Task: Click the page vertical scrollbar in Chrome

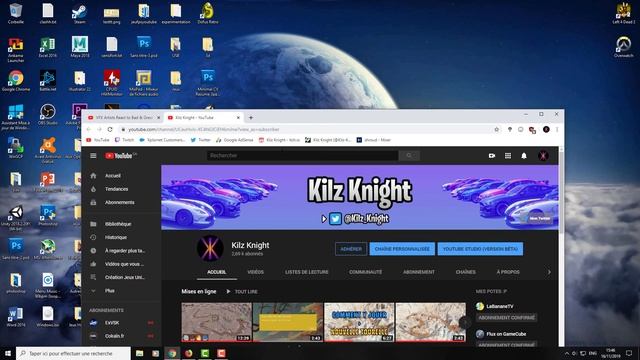Action: pyautogui.click(x=561, y=192)
